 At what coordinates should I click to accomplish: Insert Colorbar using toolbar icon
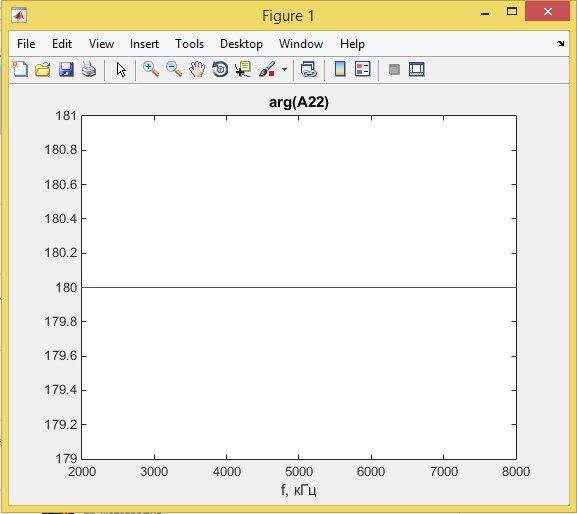coord(340,69)
